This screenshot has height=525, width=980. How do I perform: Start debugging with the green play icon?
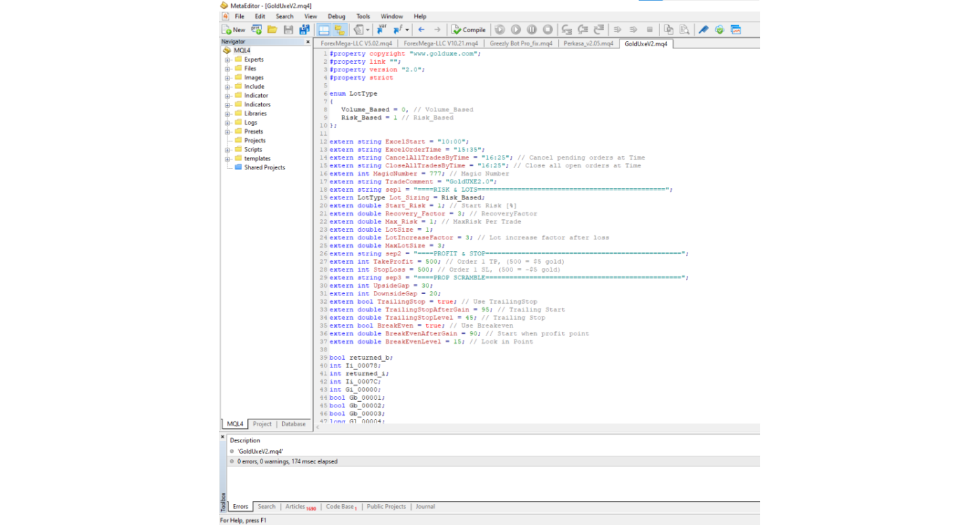516,29
